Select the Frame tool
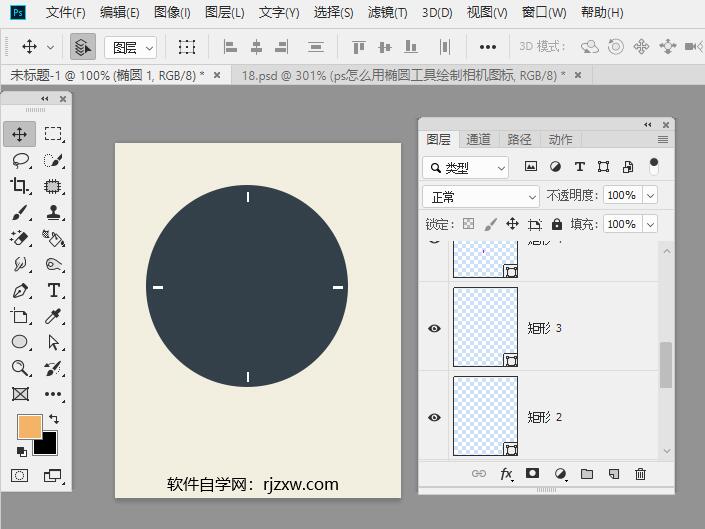 point(20,394)
